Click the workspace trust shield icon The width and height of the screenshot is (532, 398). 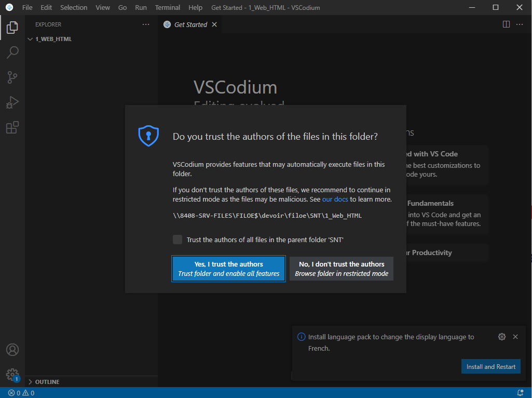click(148, 136)
